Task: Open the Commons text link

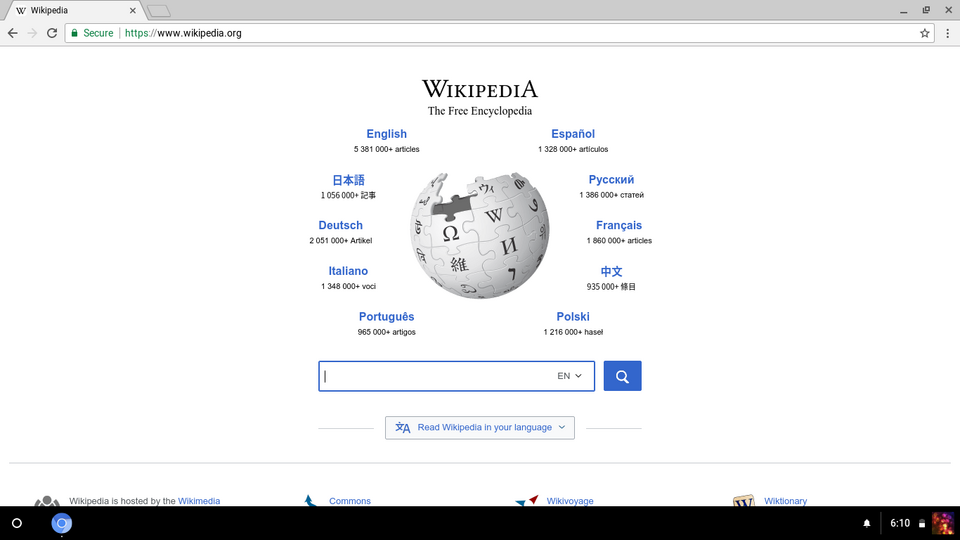Action: coord(350,501)
